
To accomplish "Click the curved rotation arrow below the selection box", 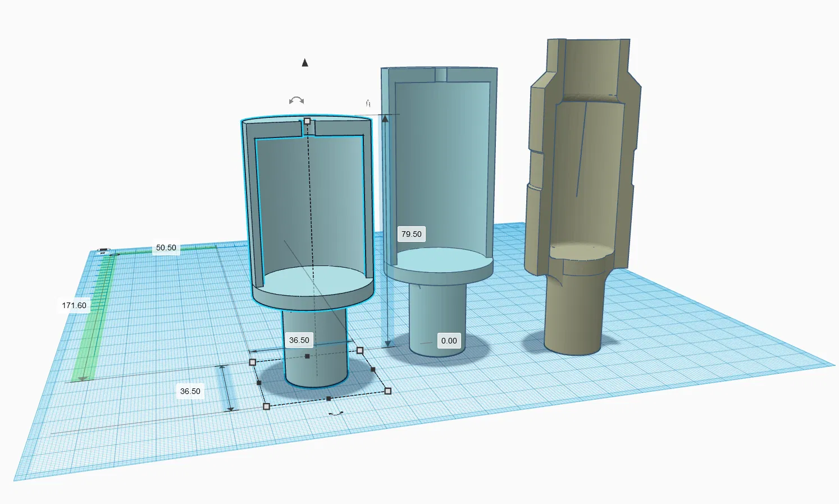I will coord(336,414).
